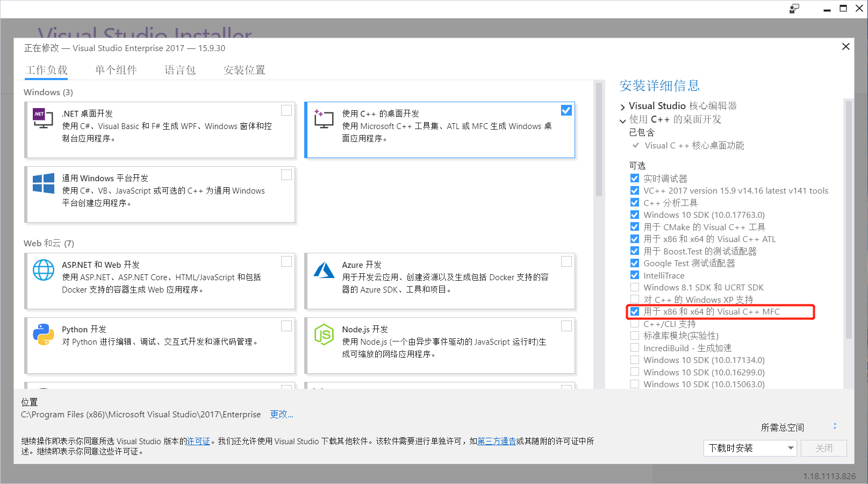Uncheck C++ 分析工具 option
868x484 pixels.
(635, 202)
